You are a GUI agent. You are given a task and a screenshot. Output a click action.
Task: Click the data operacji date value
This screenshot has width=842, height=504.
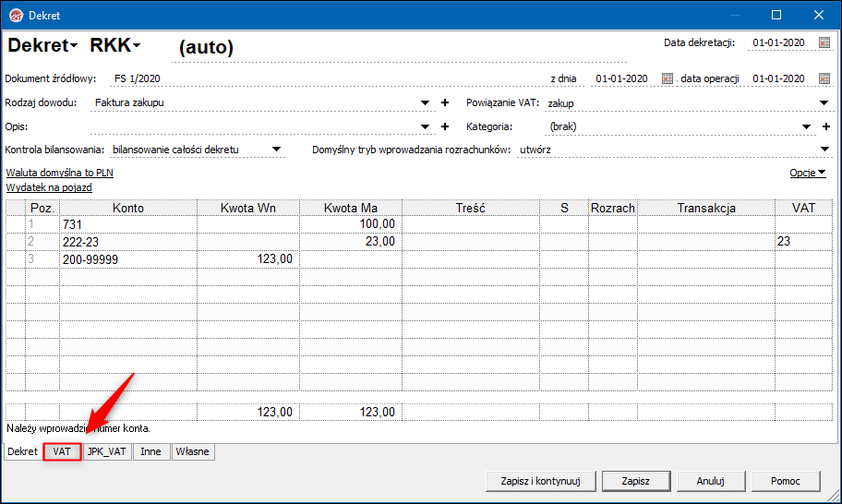[778, 78]
